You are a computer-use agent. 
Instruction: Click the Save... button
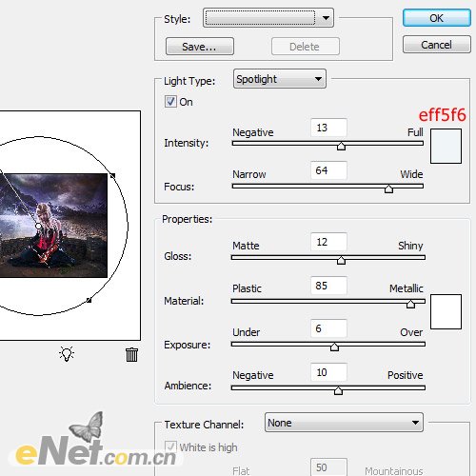200,47
